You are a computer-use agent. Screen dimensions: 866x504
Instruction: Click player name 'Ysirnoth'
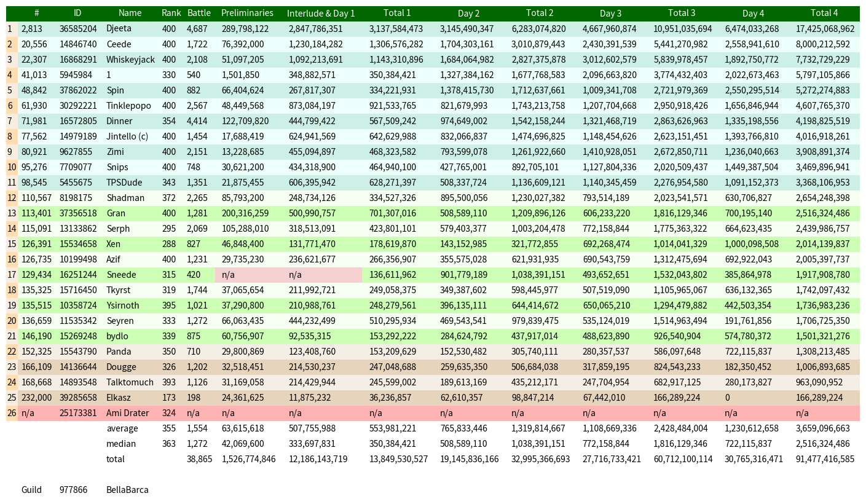click(x=123, y=305)
